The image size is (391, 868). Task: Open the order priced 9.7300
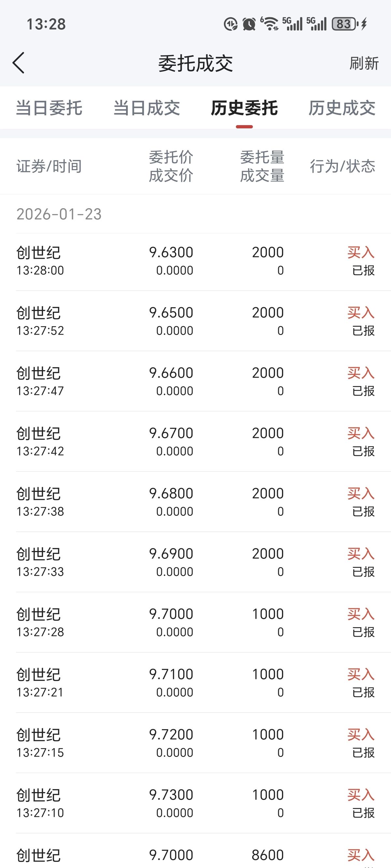195,803
